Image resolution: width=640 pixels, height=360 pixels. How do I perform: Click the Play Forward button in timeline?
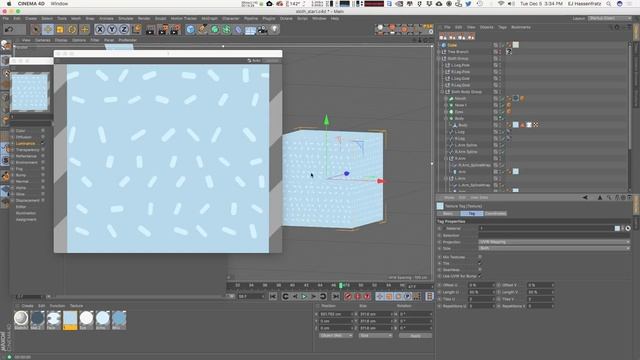click(304, 296)
